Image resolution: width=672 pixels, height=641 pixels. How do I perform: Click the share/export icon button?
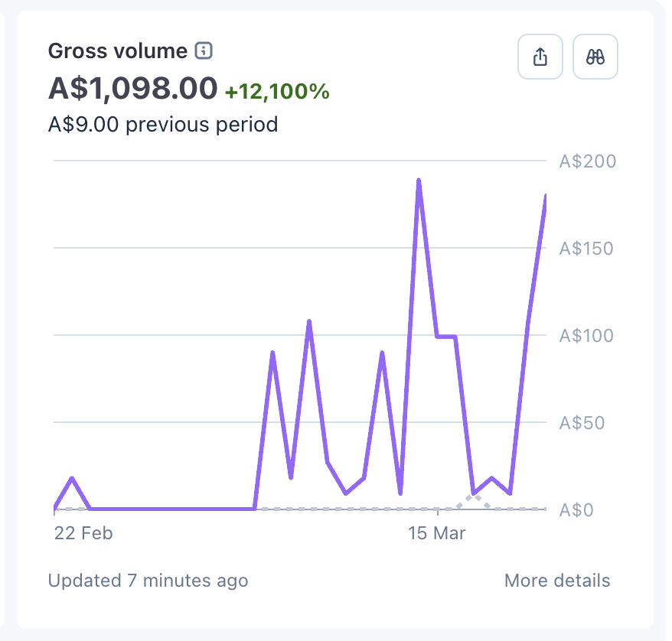point(540,57)
